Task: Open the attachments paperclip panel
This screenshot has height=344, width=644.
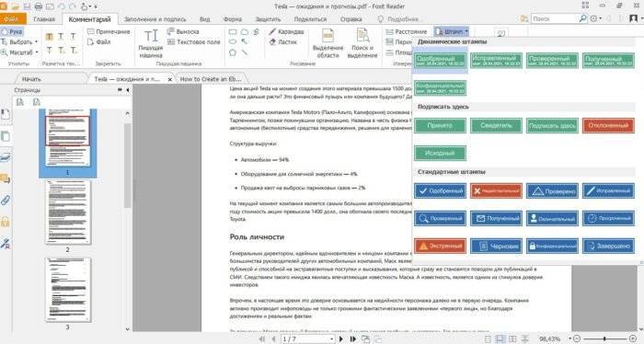Action: click(x=6, y=201)
